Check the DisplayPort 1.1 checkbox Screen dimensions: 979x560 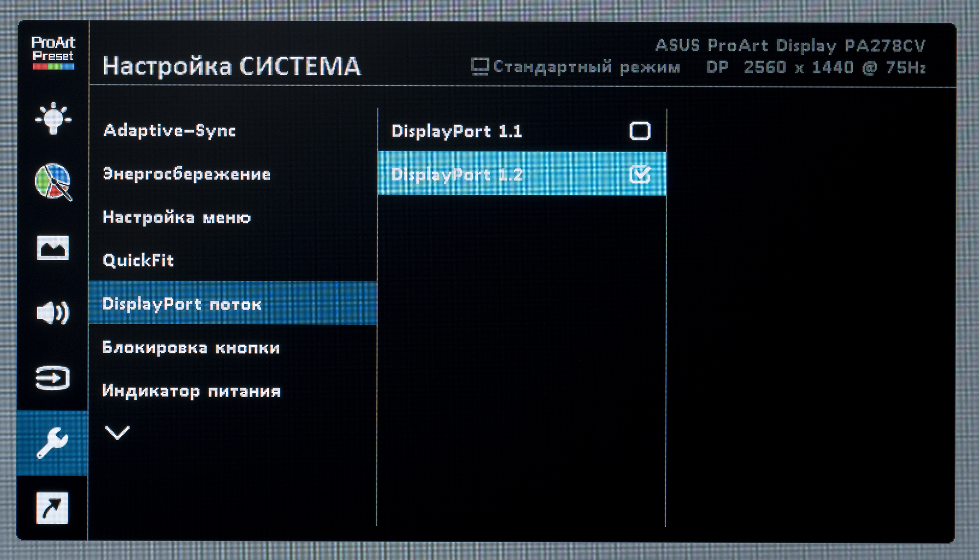coord(640,131)
